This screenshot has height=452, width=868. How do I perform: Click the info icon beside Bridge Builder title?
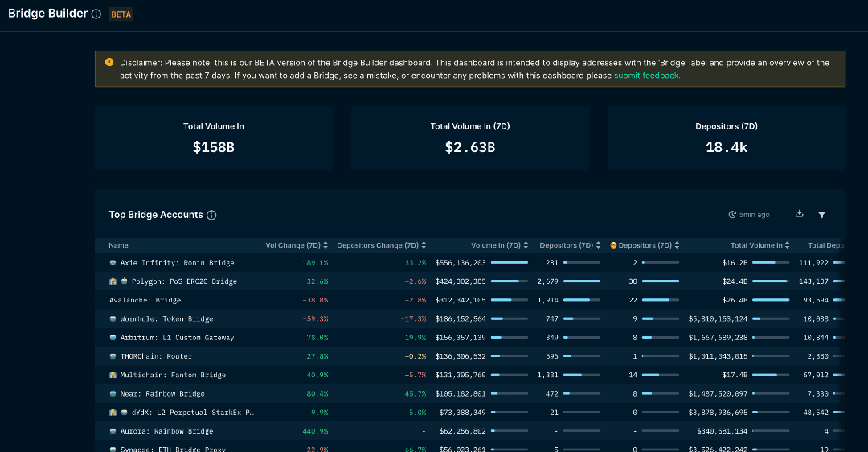tap(96, 14)
